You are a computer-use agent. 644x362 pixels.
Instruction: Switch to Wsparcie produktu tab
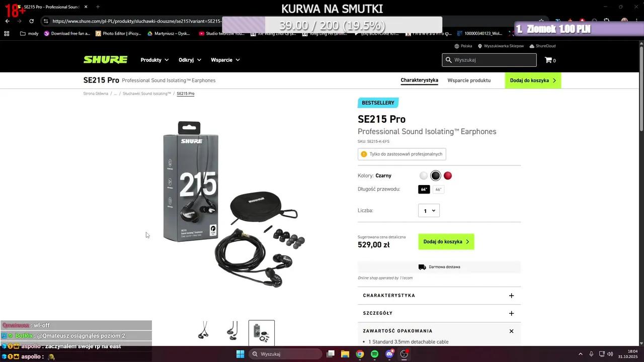469,80
